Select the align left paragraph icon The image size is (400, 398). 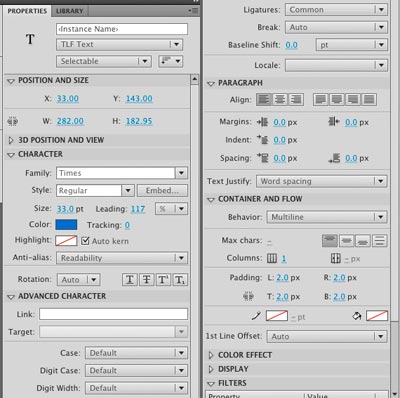pos(264,99)
